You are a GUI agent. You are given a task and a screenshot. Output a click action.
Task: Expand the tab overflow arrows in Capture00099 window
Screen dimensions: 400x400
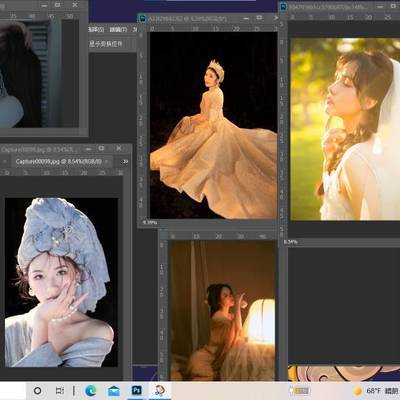point(125,162)
